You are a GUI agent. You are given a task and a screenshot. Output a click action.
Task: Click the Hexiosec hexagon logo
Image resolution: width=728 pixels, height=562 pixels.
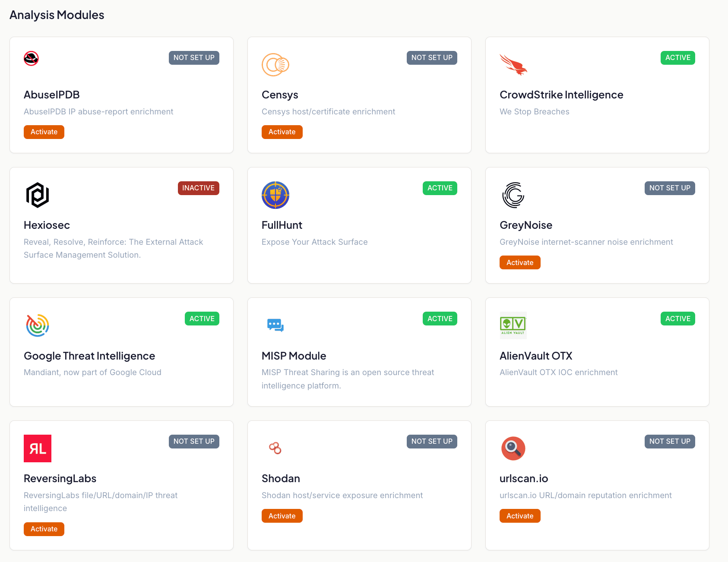tap(38, 195)
